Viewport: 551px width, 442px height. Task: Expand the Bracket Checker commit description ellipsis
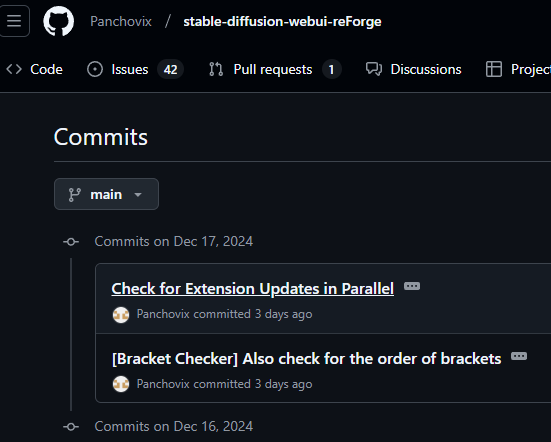519,356
